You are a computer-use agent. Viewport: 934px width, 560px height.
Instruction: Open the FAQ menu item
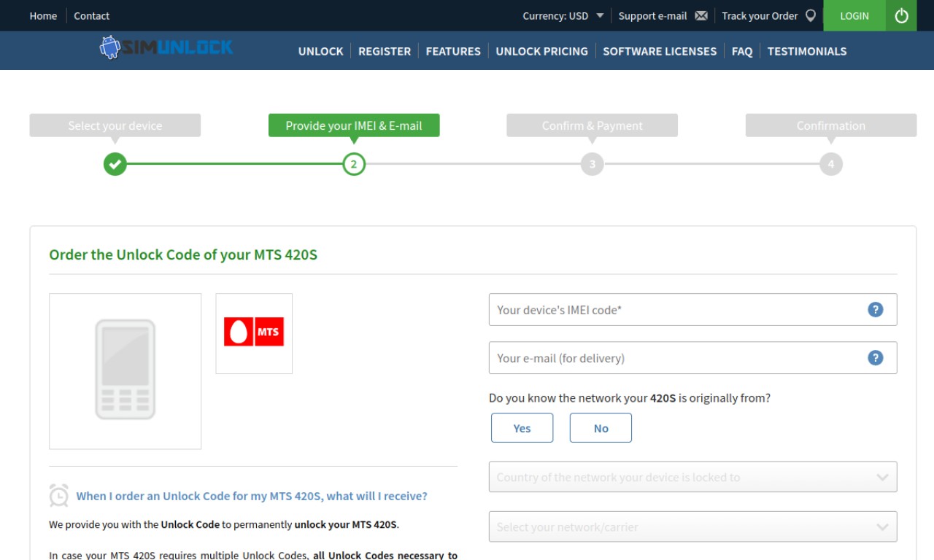[742, 51]
